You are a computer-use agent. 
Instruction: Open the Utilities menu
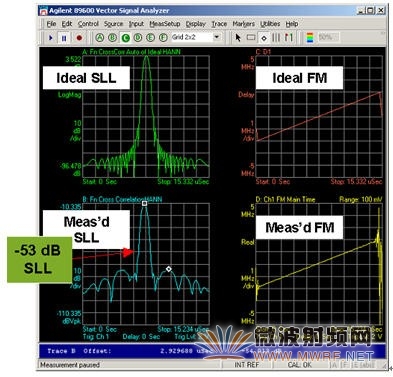270,24
